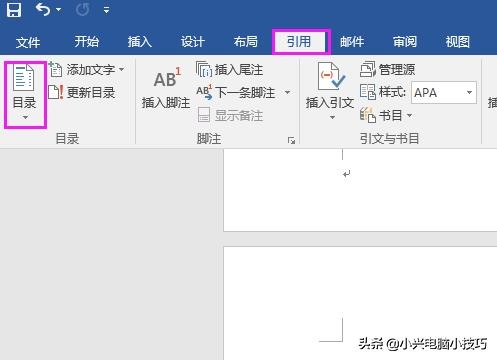The image size is (497, 360).
Task: Open the 添加文字 dropdown arrow
Action: point(122,69)
